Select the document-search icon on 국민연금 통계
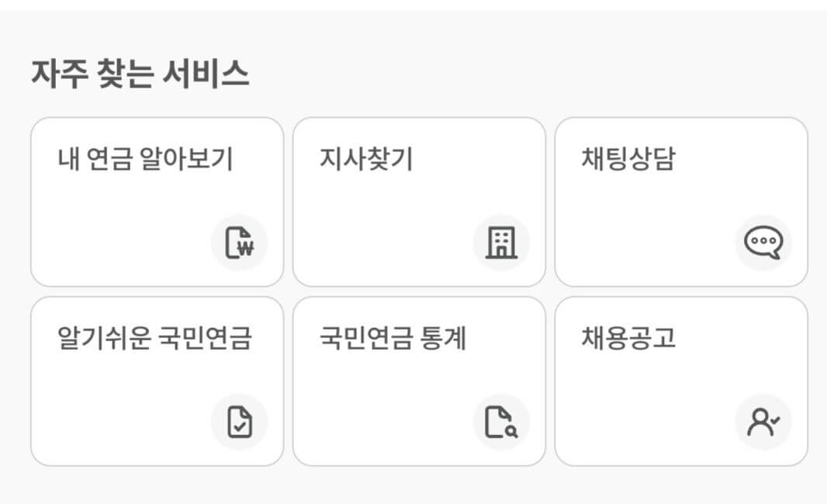Viewport: 827px width, 504px height. point(503,422)
